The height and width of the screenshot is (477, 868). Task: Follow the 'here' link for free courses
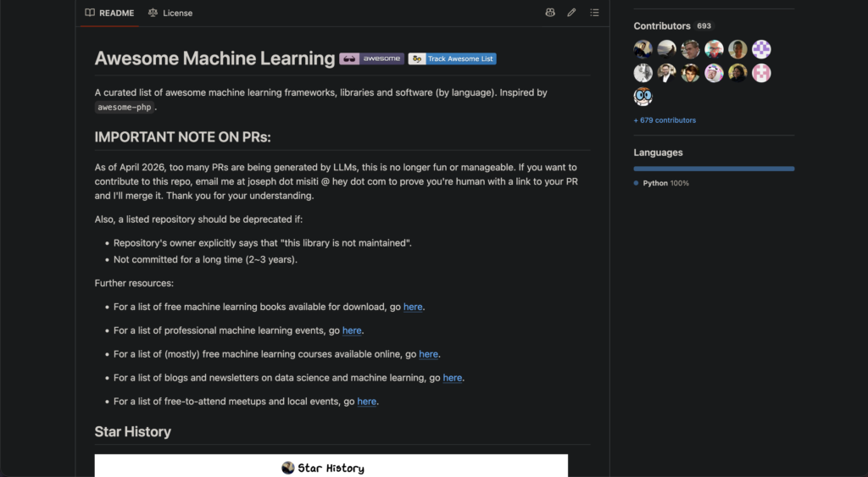click(x=428, y=354)
